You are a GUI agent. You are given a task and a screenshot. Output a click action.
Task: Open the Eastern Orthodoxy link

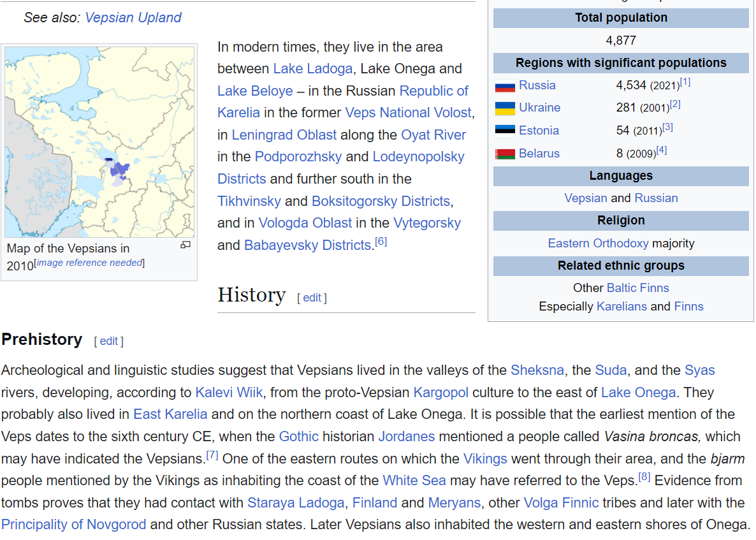point(598,244)
